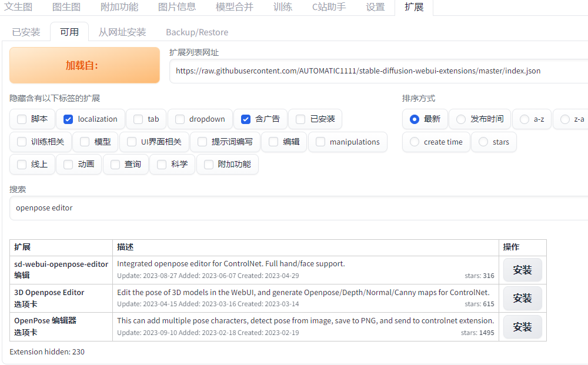This screenshot has width=588, height=365.
Task: Select the 可用 sub-tab
Action: pos(69,32)
